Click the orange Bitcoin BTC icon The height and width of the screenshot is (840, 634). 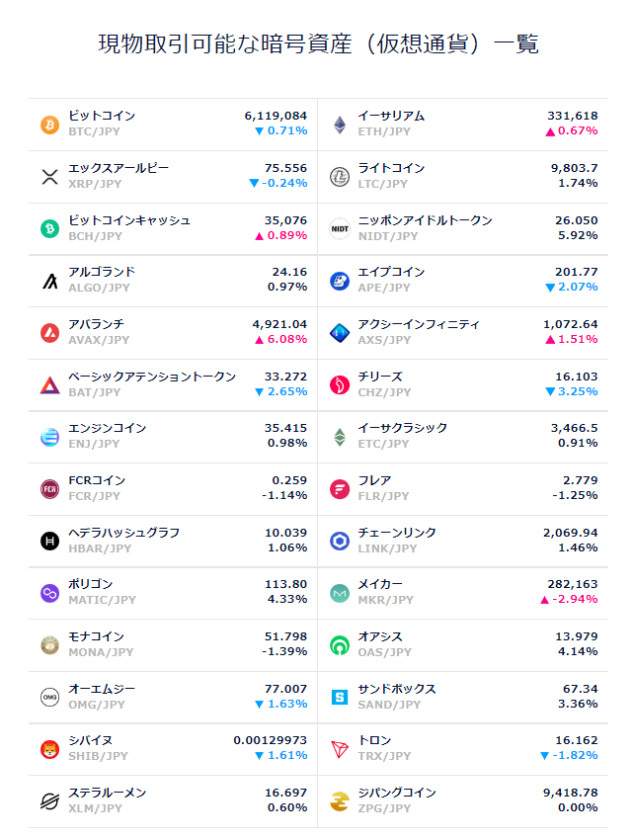pyautogui.click(x=49, y=125)
